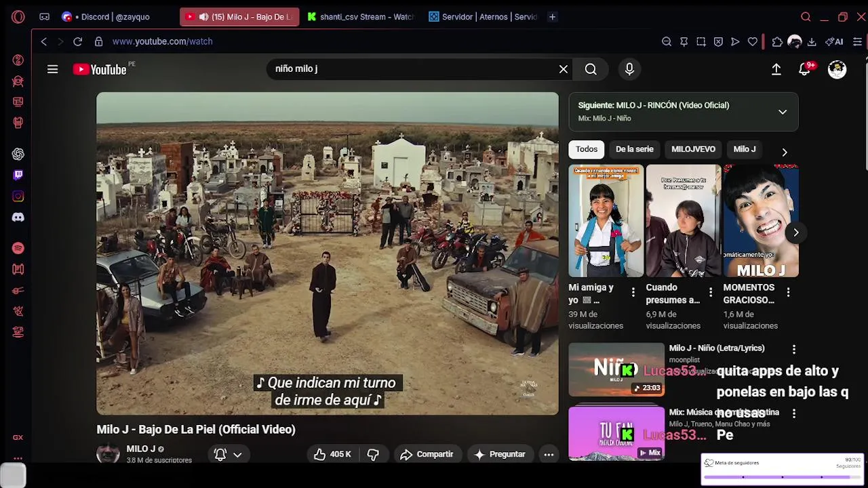This screenshot has width=868, height=488.
Task: Open options for 'MOMENTOS GRACIOSO...' short
Action: (x=788, y=292)
